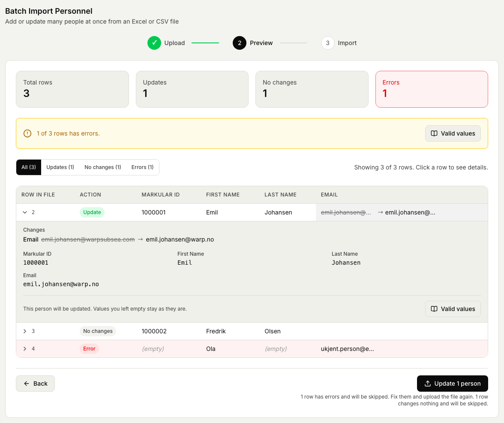Click the warning icon in the errors banner
504x423 pixels.
[27, 133]
